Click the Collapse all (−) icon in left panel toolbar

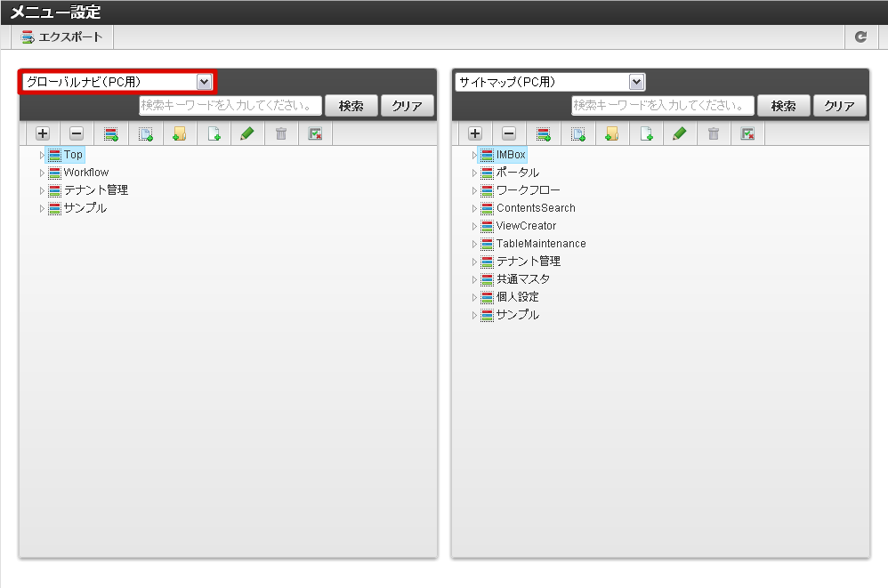pos(77,133)
